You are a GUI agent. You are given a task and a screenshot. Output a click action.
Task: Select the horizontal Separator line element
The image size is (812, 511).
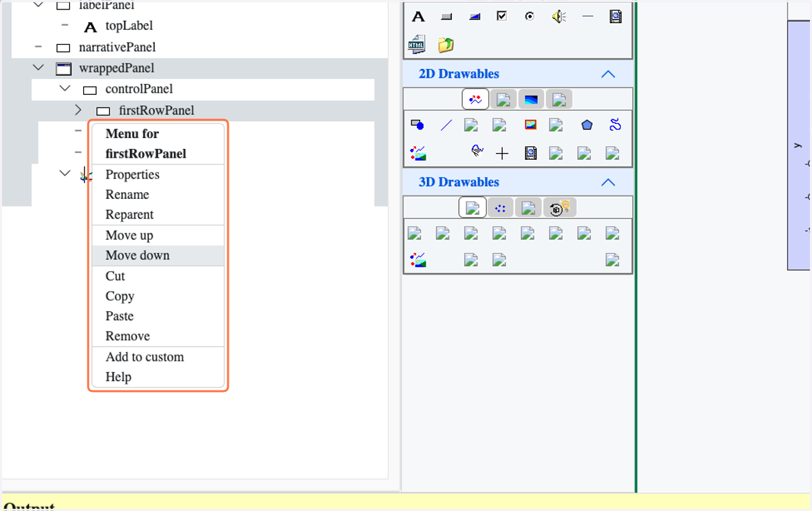click(x=587, y=16)
